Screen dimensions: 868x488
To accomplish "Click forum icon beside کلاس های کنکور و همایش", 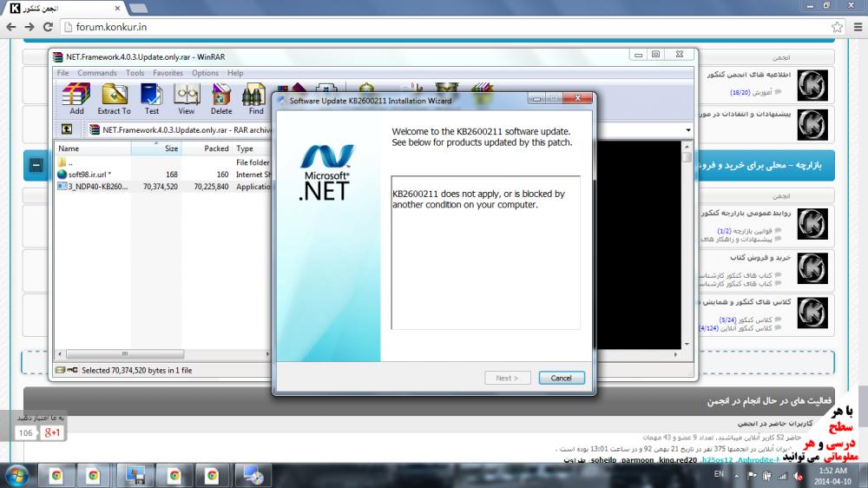I will 812,313.
